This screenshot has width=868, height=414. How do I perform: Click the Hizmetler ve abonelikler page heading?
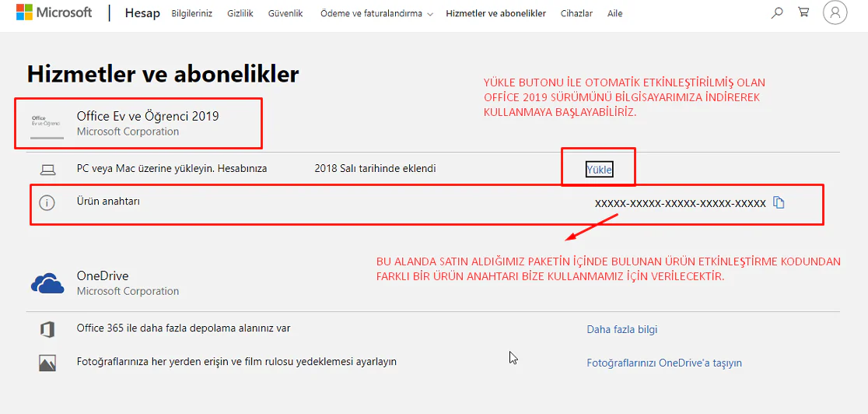coord(163,74)
